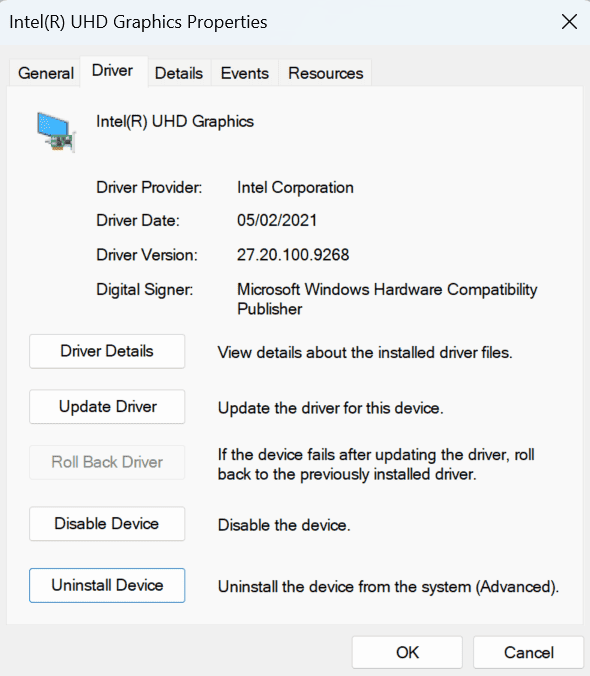Viewport: 590px width, 676px height.
Task: Close the Intel UHD Graphics Properties dialog
Action: [x=569, y=22]
